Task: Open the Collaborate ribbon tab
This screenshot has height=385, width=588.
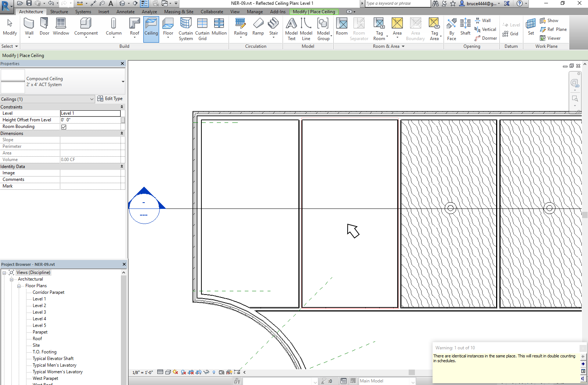Action: click(212, 12)
